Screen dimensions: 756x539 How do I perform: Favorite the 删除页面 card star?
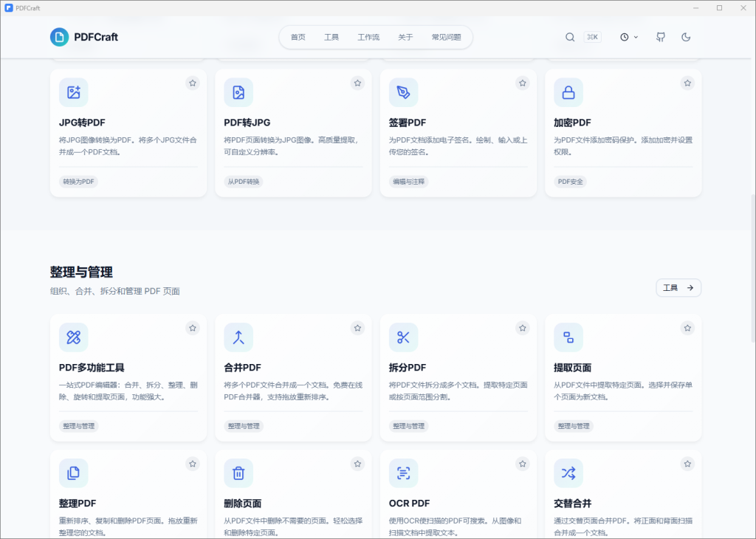pyautogui.click(x=357, y=464)
